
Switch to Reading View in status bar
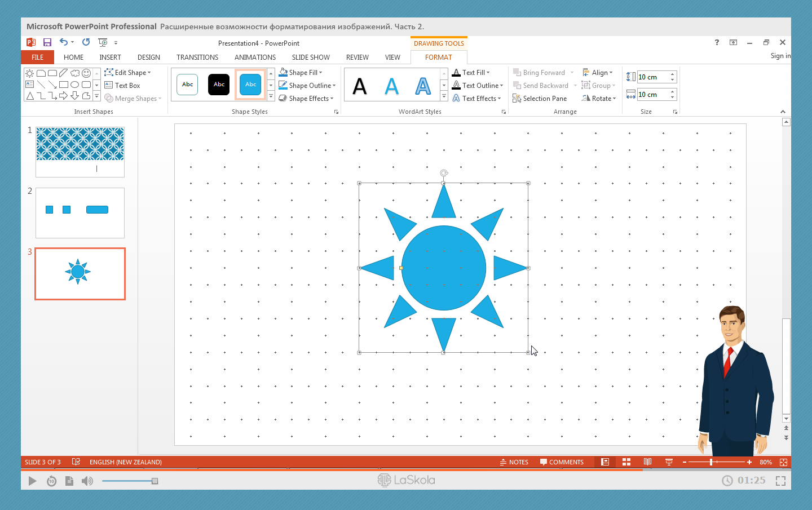647,462
